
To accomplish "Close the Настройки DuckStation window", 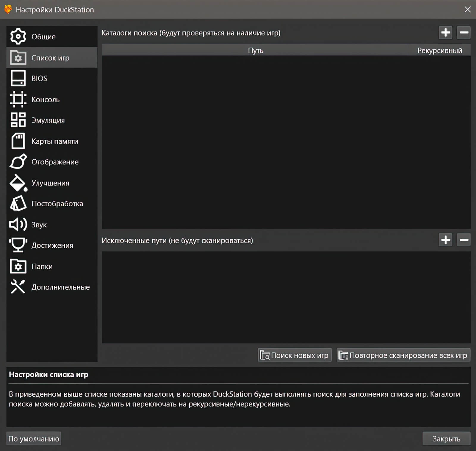I will [468, 10].
